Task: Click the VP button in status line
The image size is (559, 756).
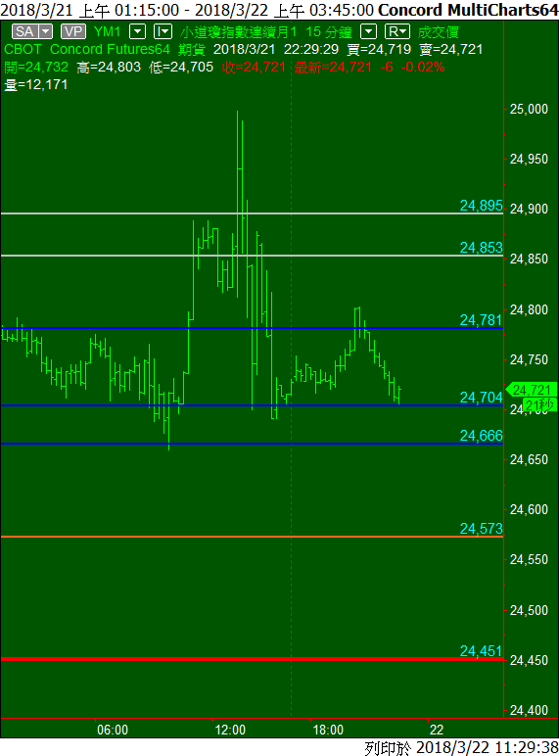Action: 73,31
